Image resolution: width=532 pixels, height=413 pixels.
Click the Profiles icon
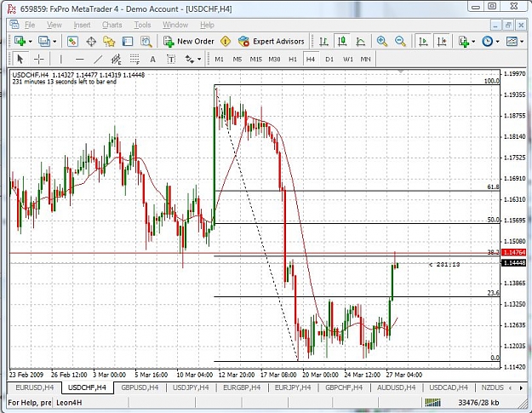click(x=44, y=42)
